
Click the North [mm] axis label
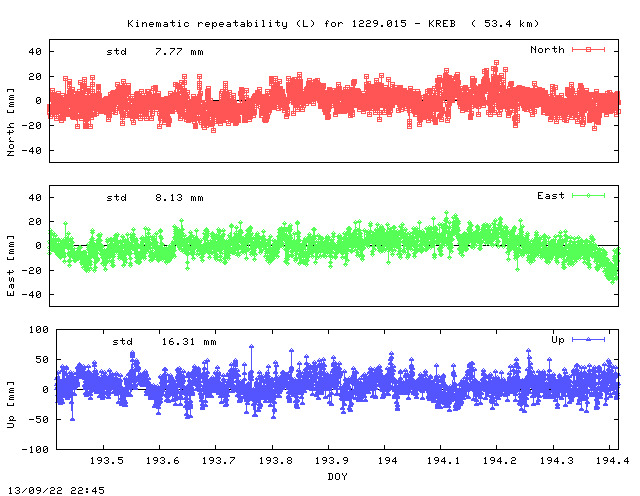coord(11,122)
